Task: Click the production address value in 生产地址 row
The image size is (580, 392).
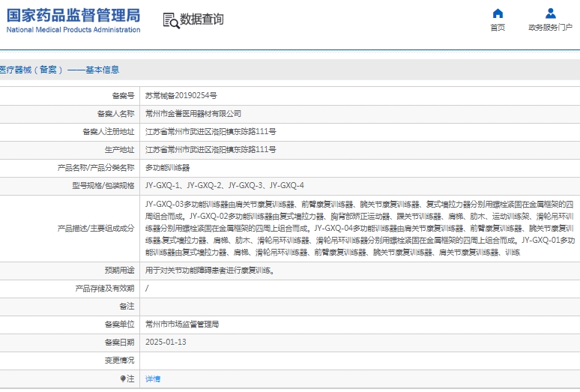Action: click(211, 150)
